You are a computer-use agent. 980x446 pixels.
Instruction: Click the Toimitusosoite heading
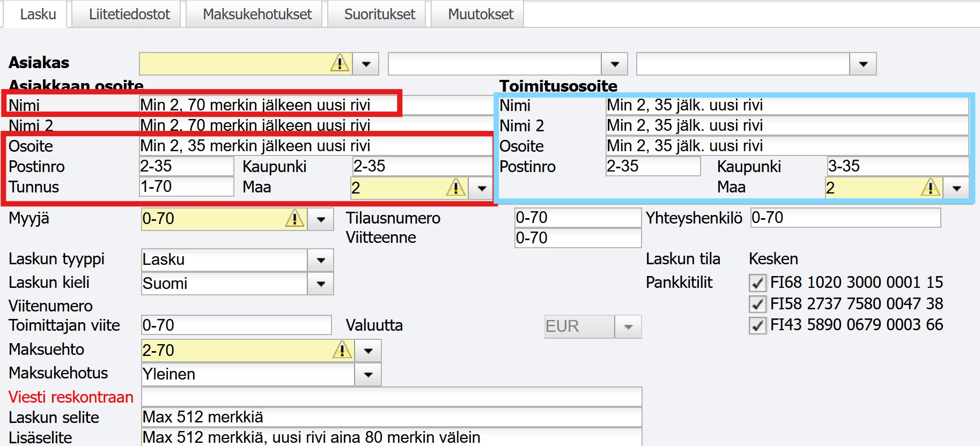[x=558, y=86]
